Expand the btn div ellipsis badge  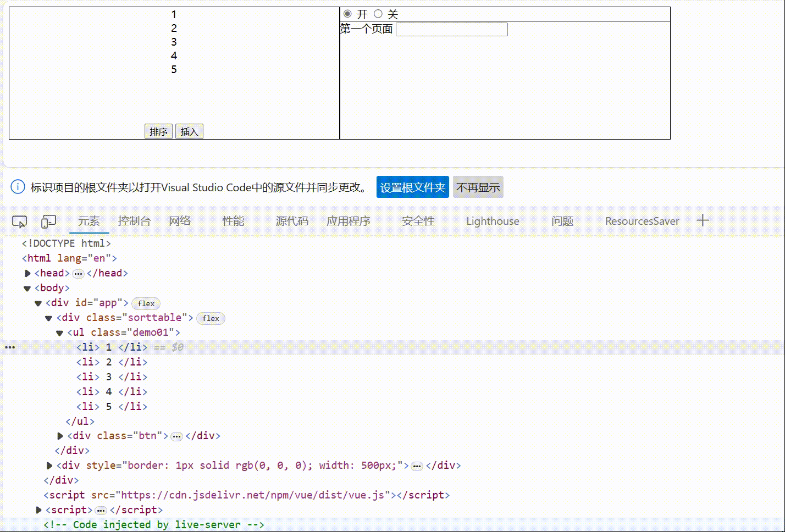click(x=176, y=436)
